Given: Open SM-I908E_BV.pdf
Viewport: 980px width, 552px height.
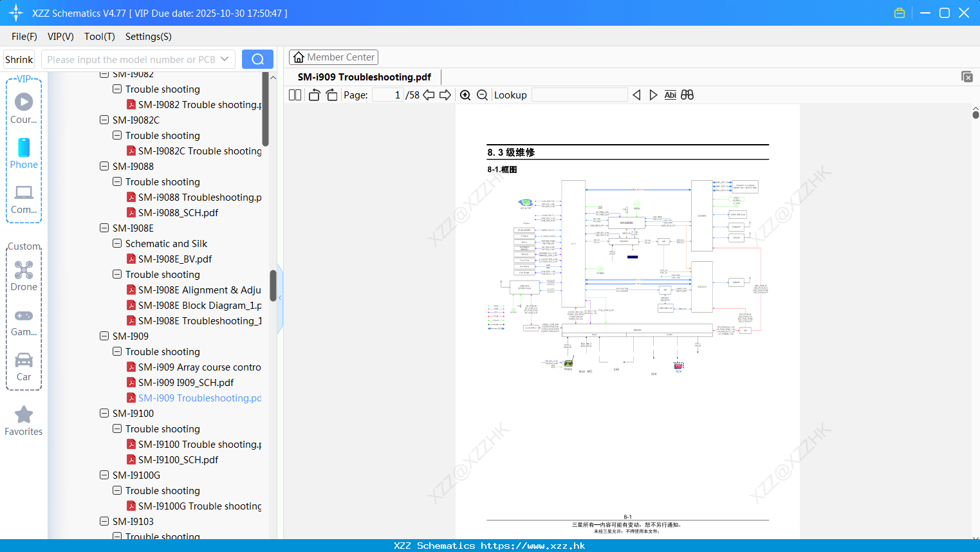Looking at the screenshot, I should pos(169,259).
